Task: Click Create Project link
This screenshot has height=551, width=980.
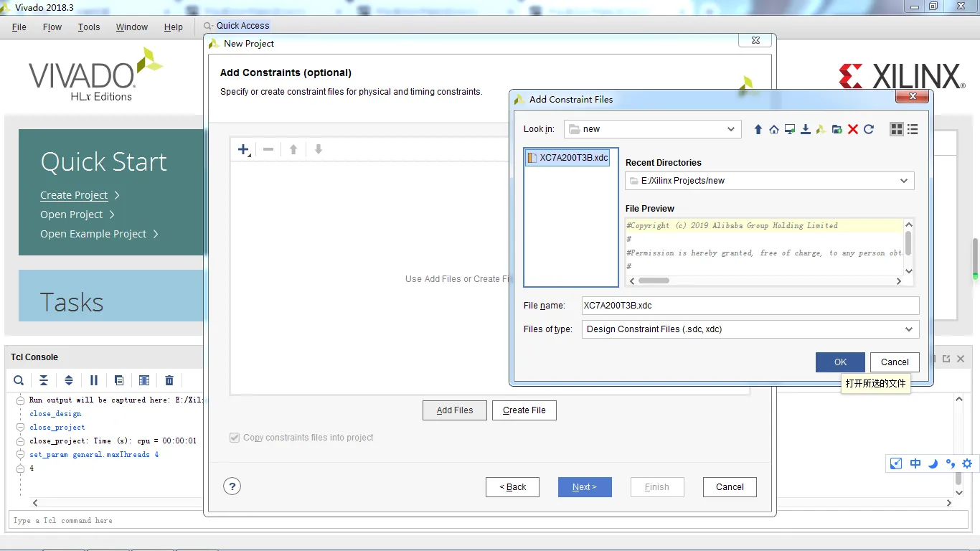Action: tap(74, 195)
